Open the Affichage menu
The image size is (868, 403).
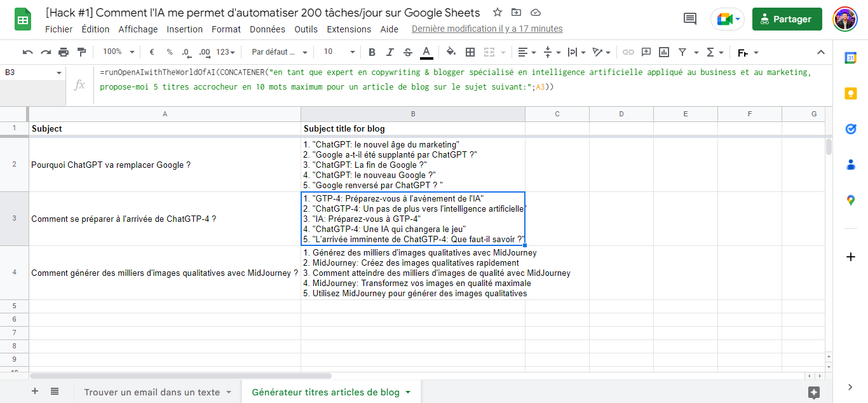(x=138, y=29)
